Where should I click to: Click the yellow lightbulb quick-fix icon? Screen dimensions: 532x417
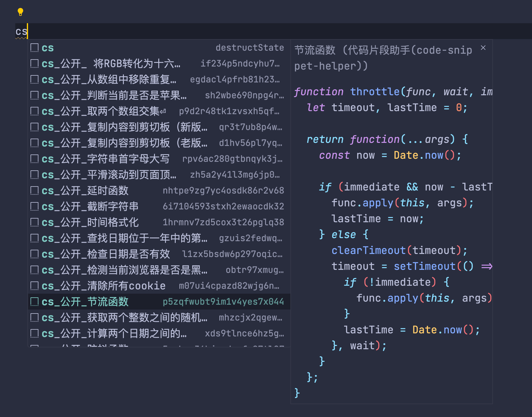[x=20, y=12]
